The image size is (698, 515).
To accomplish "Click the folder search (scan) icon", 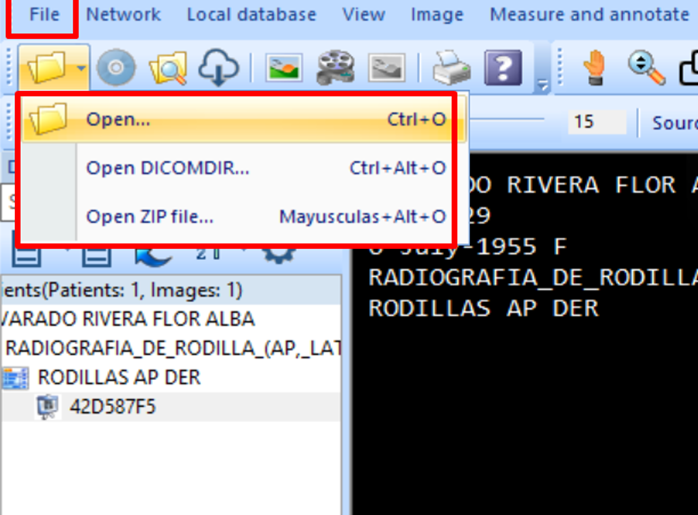I will (x=167, y=68).
